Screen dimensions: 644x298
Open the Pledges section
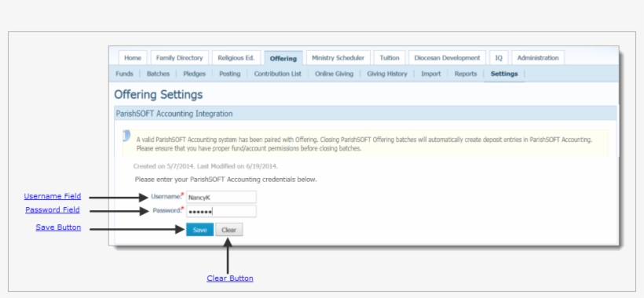[194, 74]
